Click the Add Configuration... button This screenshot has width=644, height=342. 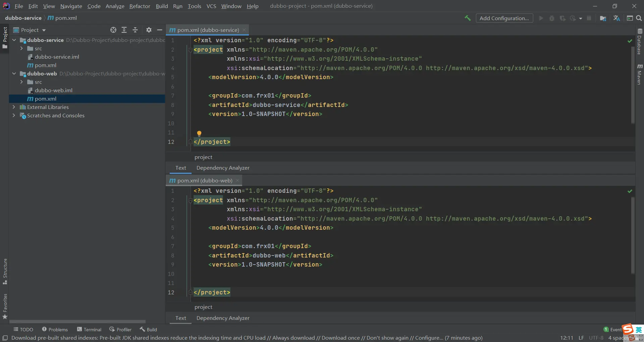click(504, 18)
